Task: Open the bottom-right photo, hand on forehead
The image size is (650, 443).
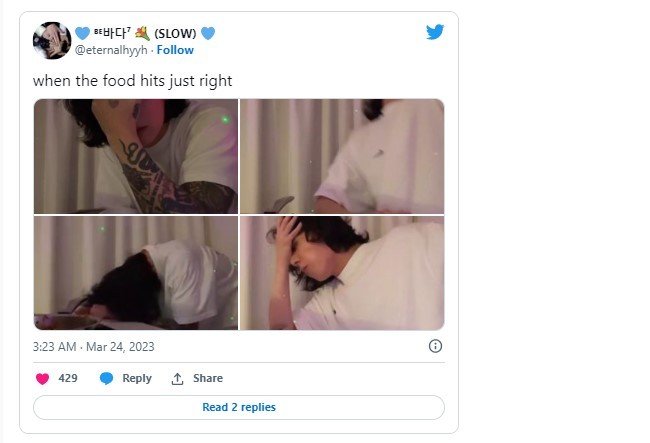Action: coord(342,273)
